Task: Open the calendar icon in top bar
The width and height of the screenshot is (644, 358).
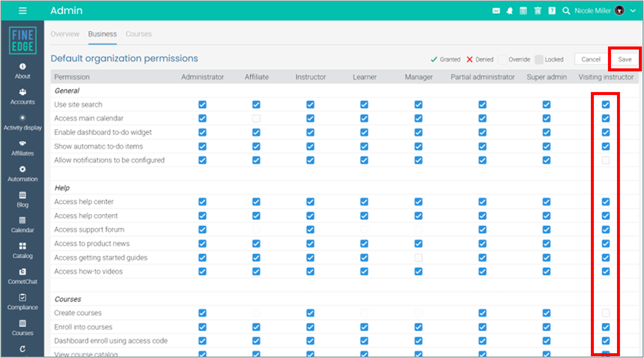Action: click(523, 11)
